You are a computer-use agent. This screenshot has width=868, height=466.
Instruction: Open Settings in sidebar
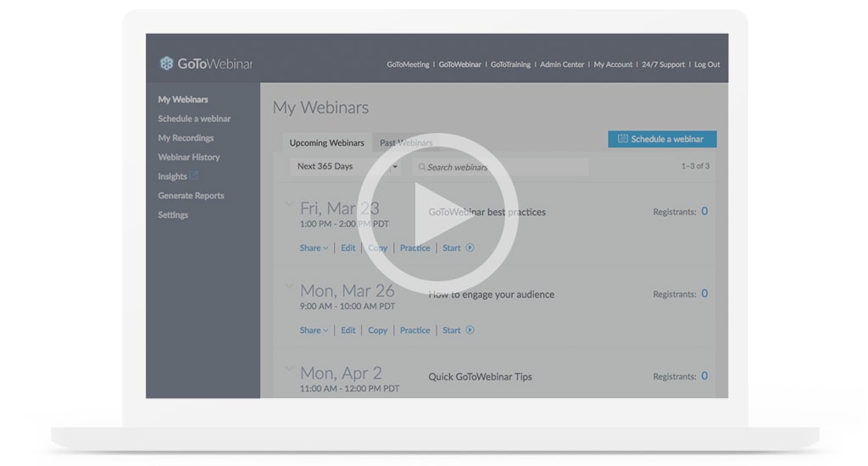(173, 214)
